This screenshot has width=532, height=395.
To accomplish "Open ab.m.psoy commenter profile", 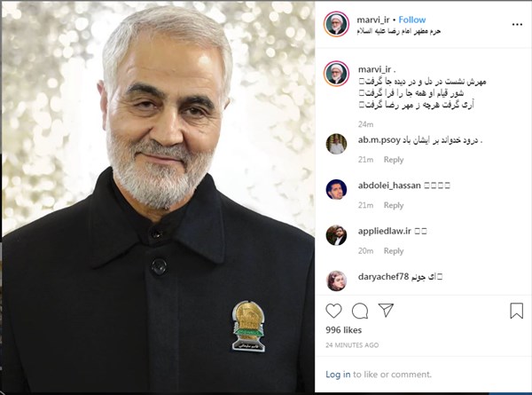I will point(379,140).
